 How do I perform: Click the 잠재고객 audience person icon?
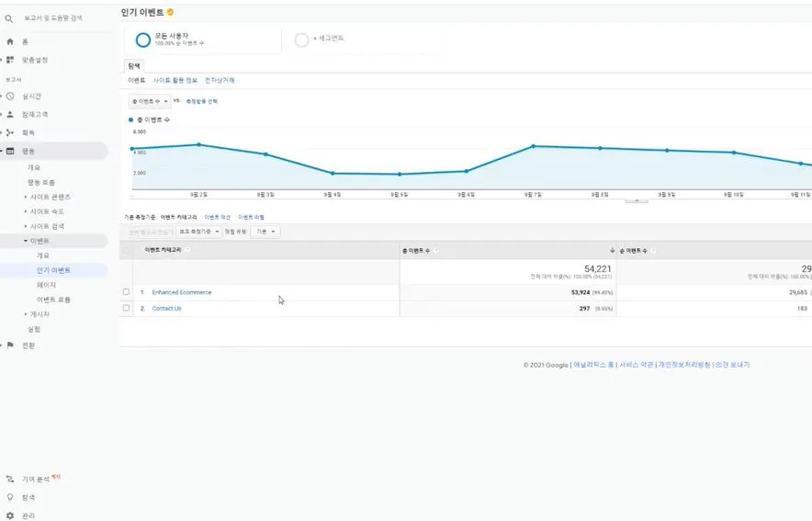(x=10, y=115)
